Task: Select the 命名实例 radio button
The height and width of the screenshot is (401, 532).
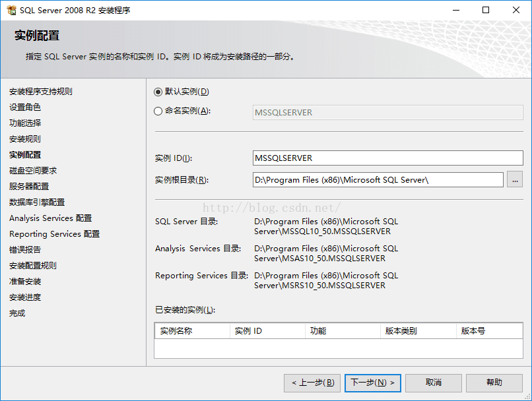Action: click(158, 111)
